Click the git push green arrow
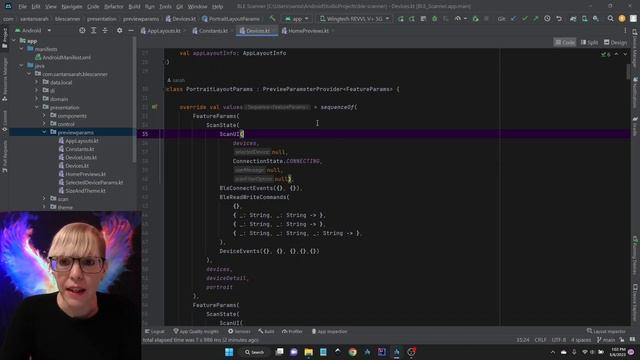The height and width of the screenshot is (360, 640). coord(536,19)
